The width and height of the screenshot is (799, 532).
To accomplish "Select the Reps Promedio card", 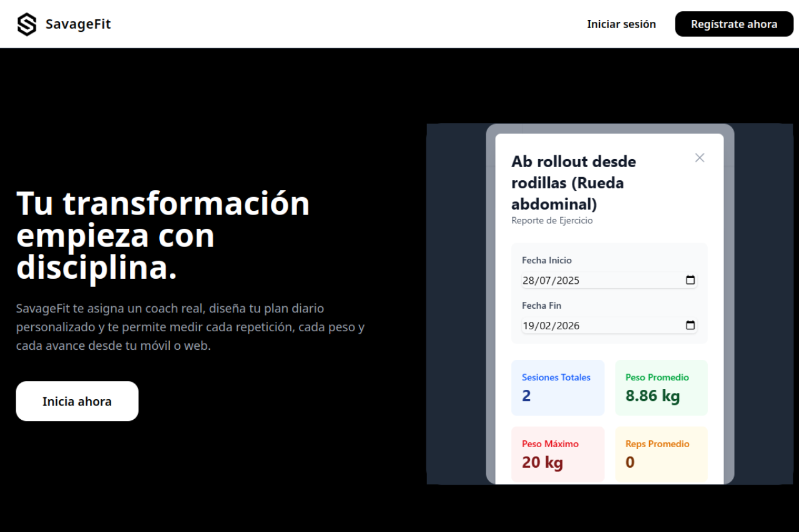I will (662, 454).
